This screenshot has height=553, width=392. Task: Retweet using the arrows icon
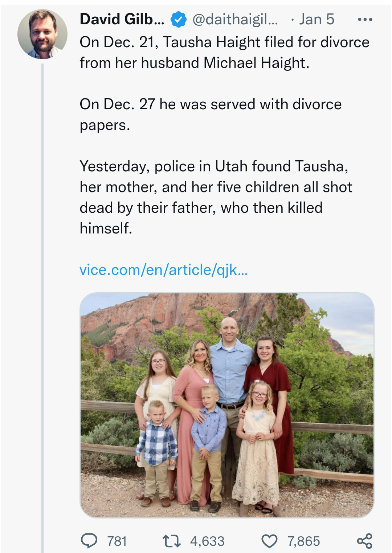(172, 541)
